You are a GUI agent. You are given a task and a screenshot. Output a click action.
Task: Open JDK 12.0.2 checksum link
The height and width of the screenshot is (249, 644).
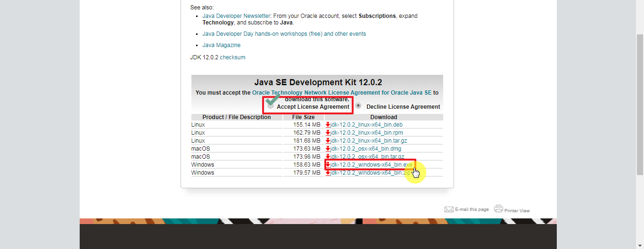[x=232, y=57]
